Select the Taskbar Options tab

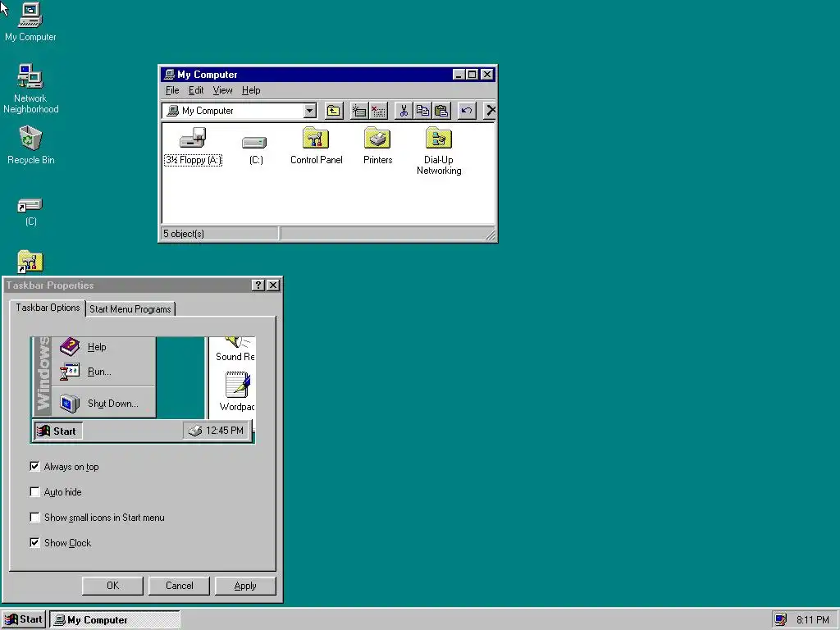[x=48, y=308]
